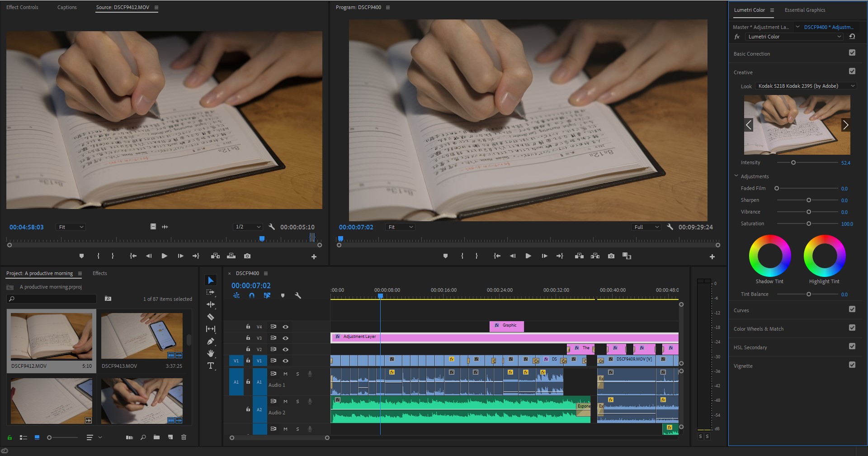This screenshot has width=868, height=456.
Task: Collapse the Adjustments section
Action: [736, 176]
